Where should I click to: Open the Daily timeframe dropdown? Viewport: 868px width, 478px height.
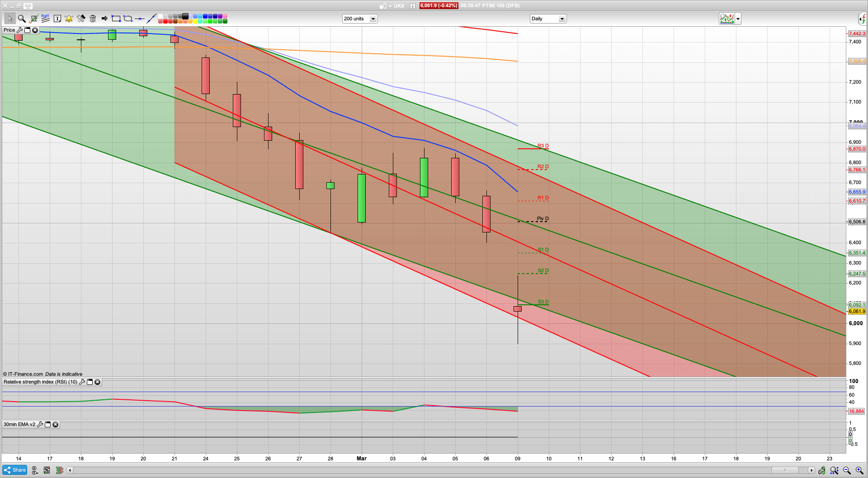point(562,19)
